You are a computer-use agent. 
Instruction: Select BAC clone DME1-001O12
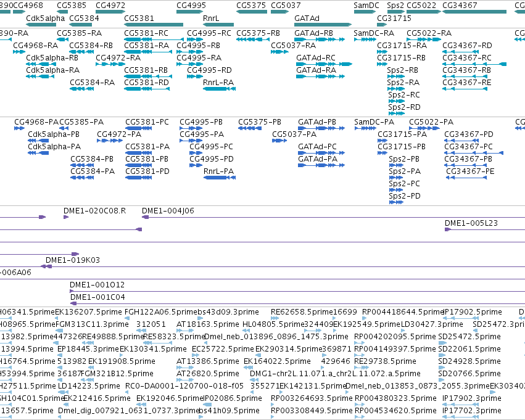[97, 284]
